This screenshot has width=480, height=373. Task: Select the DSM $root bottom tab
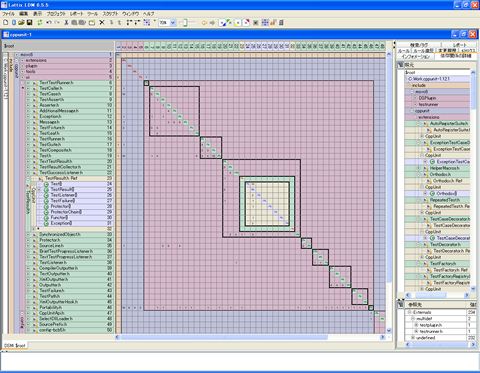(x=15, y=346)
